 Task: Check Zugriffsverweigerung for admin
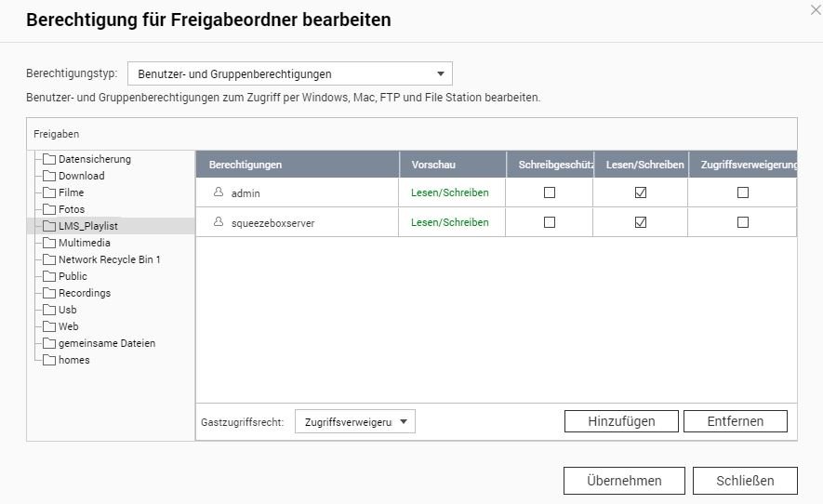742,192
